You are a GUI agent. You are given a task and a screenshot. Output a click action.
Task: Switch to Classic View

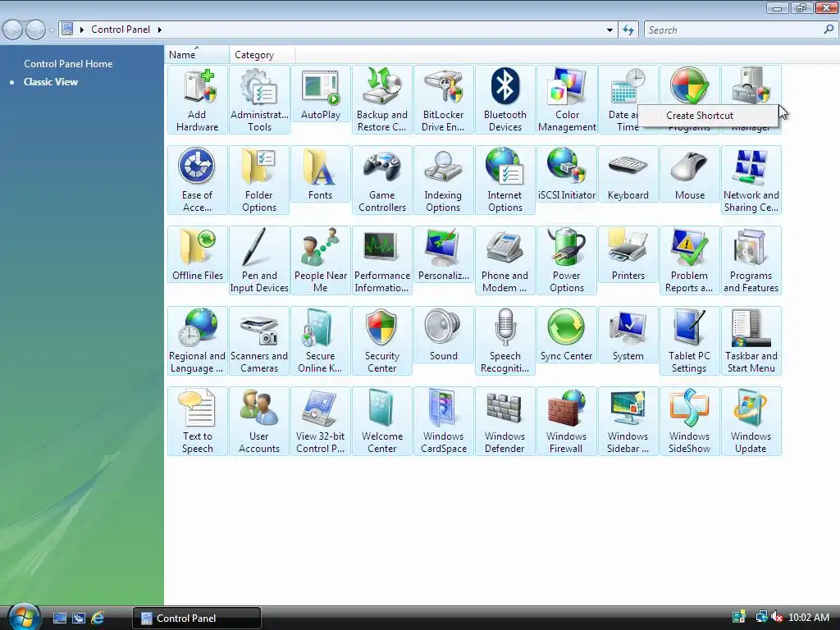pos(51,82)
